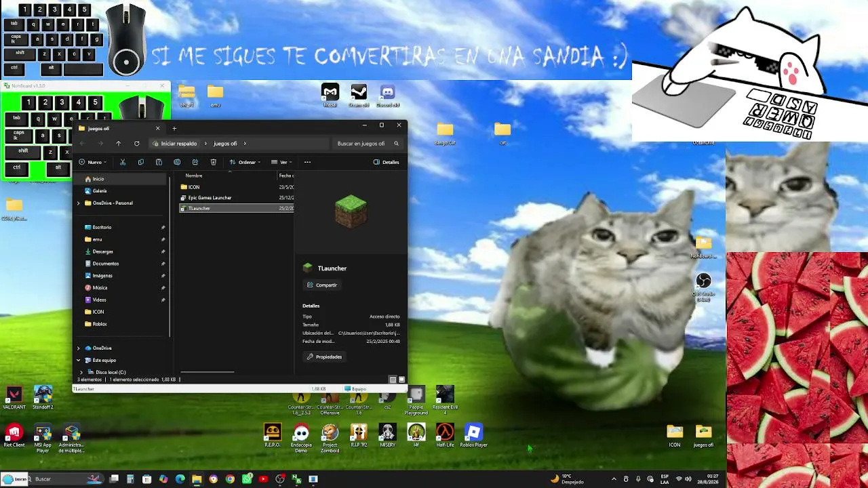The height and width of the screenshot is (488, 868).
Task: Click the Nombre column header
Action: pyautogui.click(x=194, y=176)
